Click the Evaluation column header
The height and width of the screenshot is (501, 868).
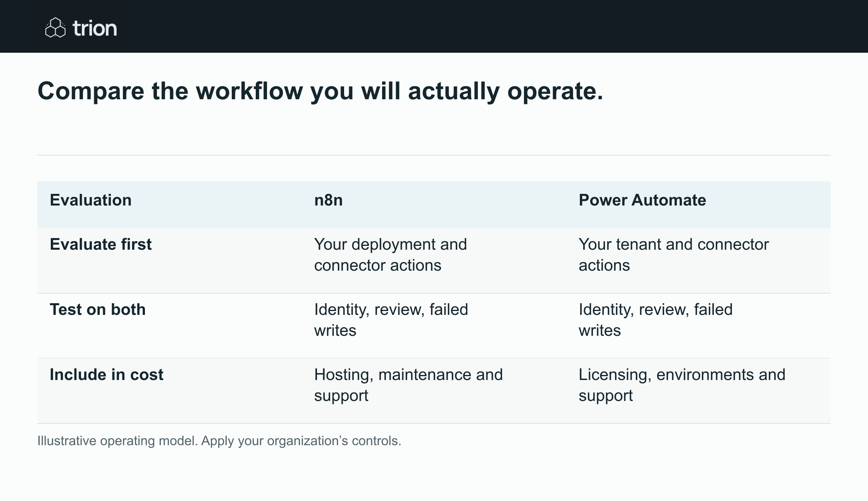(91, 200)
